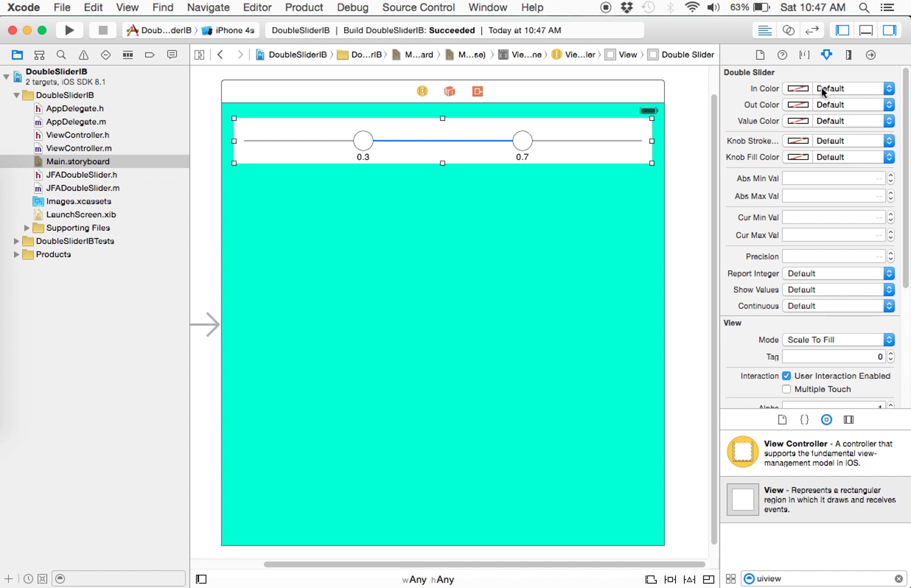Viewport: 911px width, 588px height.
Task: Toggle the utilities panel visibility
Action: click(890, 30)
